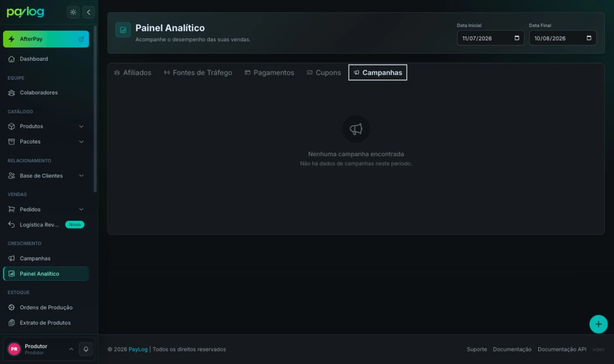Select the Campanhas tab
The width and height of the screenshot is (614, 364).
pyautogui.click(x=378, y=73)
